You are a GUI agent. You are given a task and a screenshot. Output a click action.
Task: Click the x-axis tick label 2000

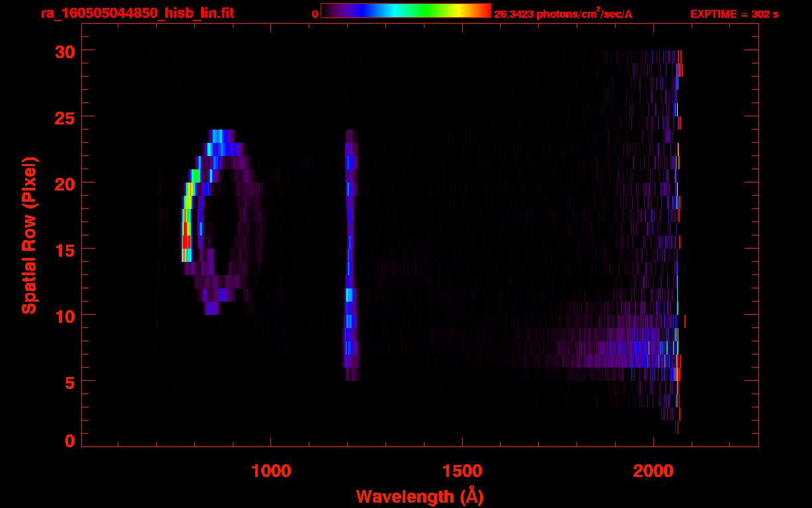point(653,470)
